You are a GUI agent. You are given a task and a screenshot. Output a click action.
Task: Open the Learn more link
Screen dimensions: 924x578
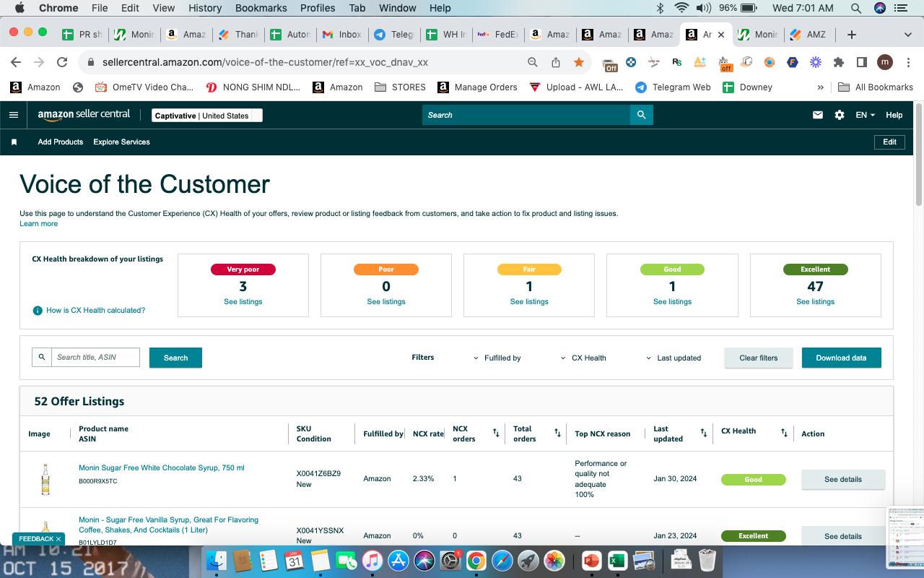[x=39, y=224]
